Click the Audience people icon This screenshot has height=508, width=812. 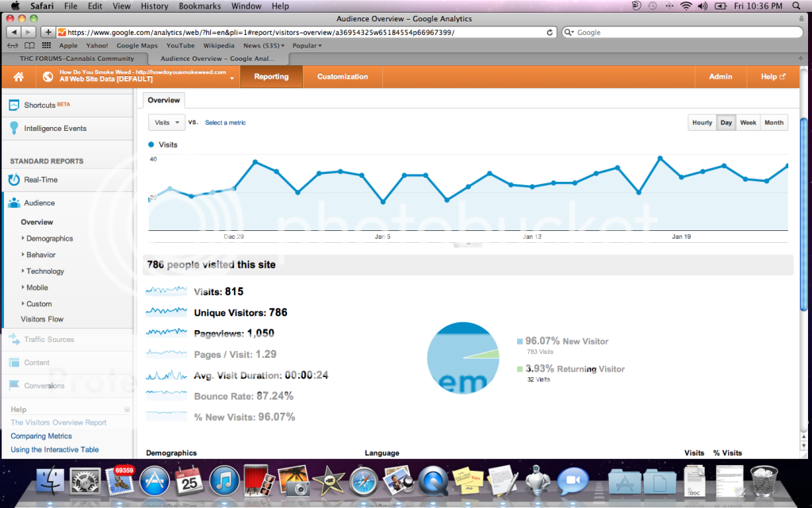[14, 202]
